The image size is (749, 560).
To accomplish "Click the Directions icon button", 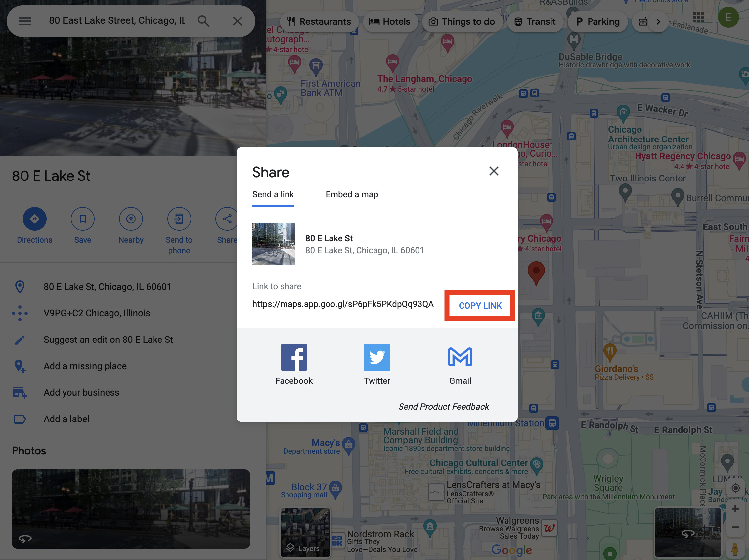I will tap(34, 219).
